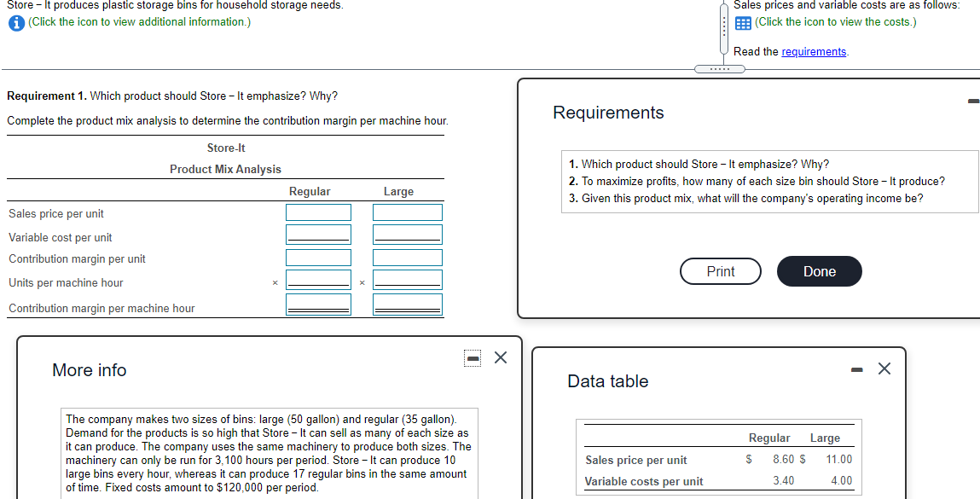980x499 pixels.
Task: Select Regular variable cost per unit field
Action: [319, 235]
